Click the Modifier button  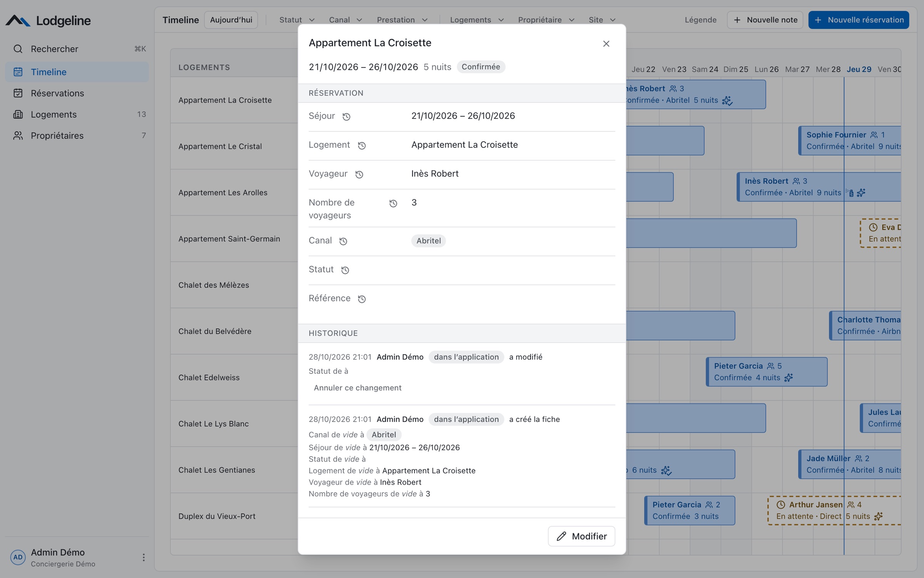click(x=581, y=536)
